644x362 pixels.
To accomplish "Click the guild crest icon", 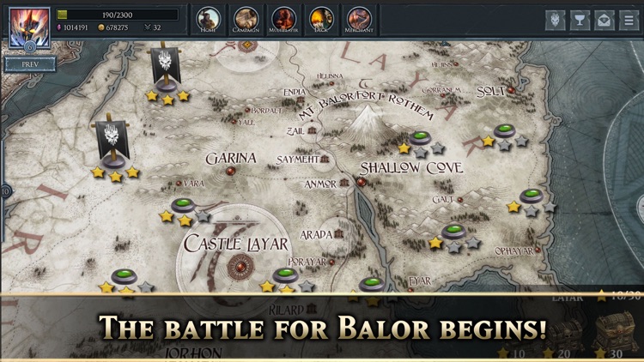I will (555, 20).
